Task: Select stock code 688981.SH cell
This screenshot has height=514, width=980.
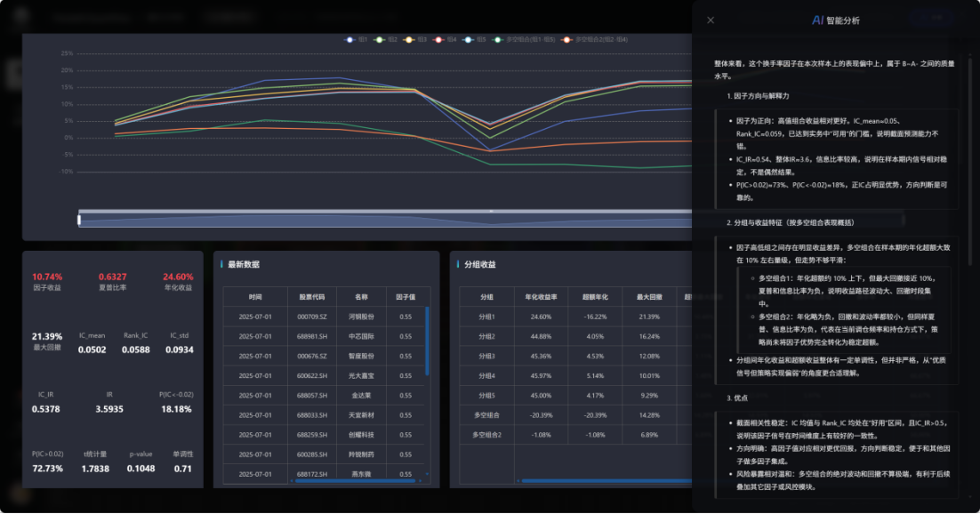Action: point(312,336)
